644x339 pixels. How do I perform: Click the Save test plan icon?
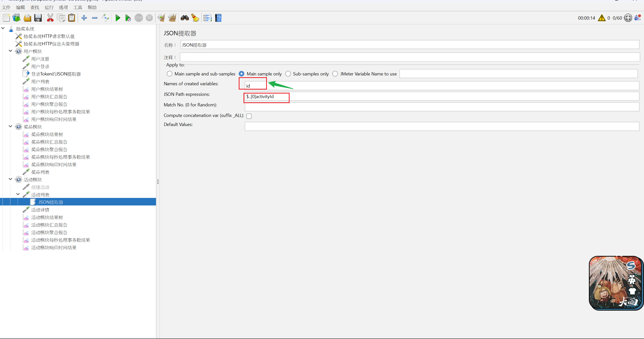click(38, 18)
